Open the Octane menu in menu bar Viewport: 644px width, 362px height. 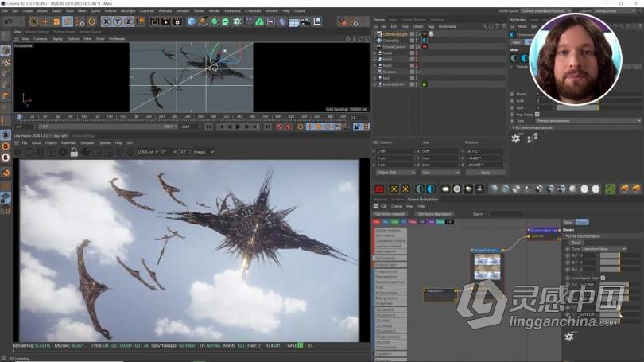tap(300, 11)
